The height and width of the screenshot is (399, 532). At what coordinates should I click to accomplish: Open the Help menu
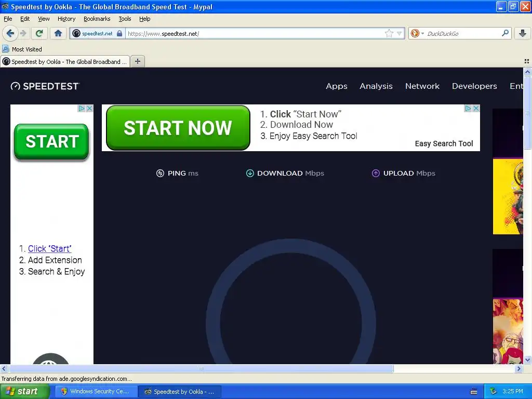point(144,19)
